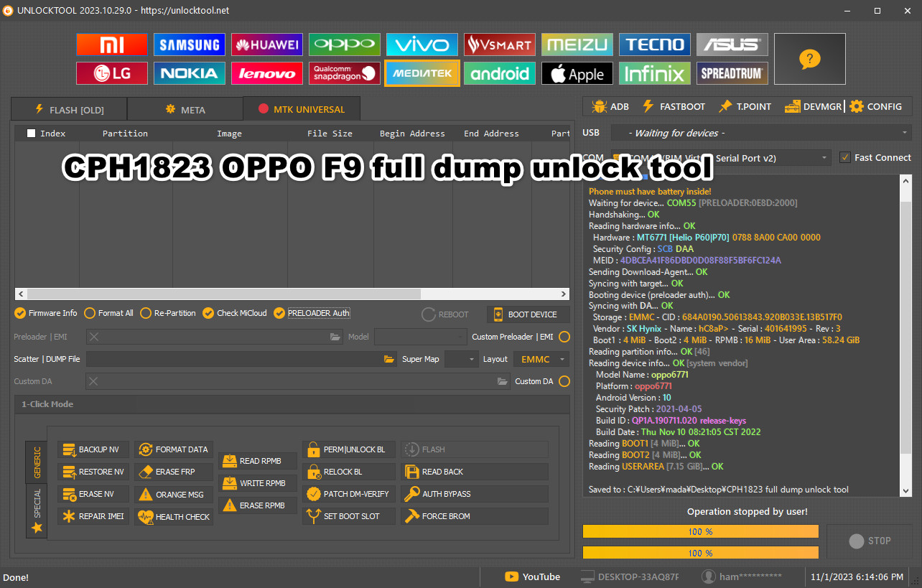Select the Vivo brand logo

pos(422,45)
